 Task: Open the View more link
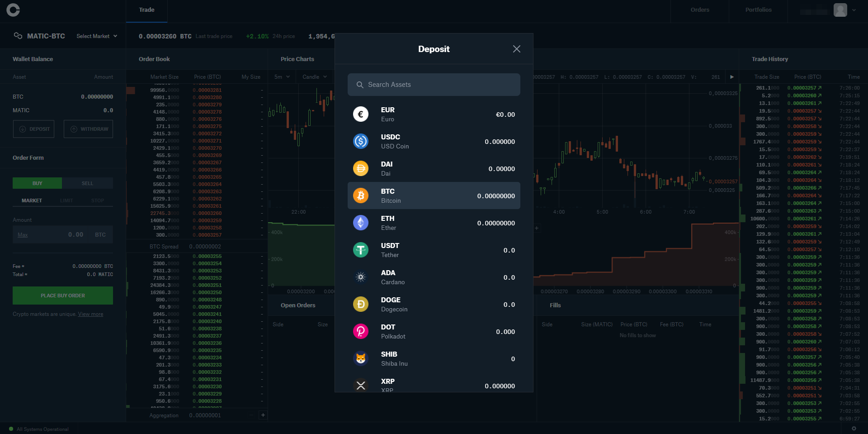tap(90, 314)
